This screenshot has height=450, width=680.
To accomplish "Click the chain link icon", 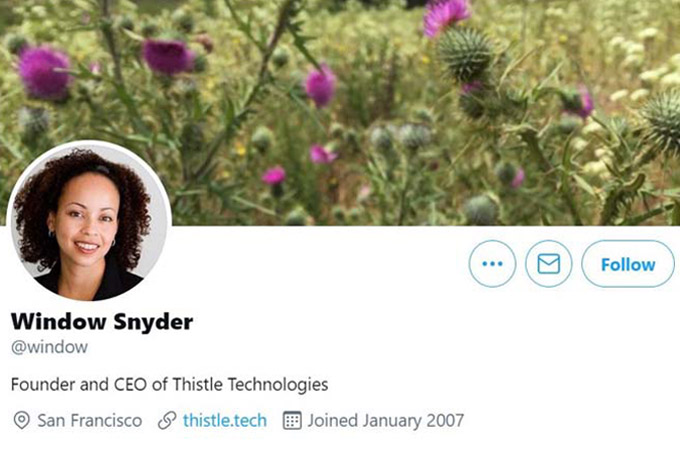I will [x=167, y=421].
